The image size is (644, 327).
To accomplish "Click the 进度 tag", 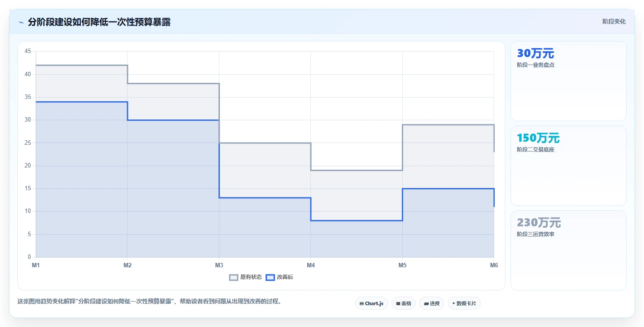I will (432, 303).
